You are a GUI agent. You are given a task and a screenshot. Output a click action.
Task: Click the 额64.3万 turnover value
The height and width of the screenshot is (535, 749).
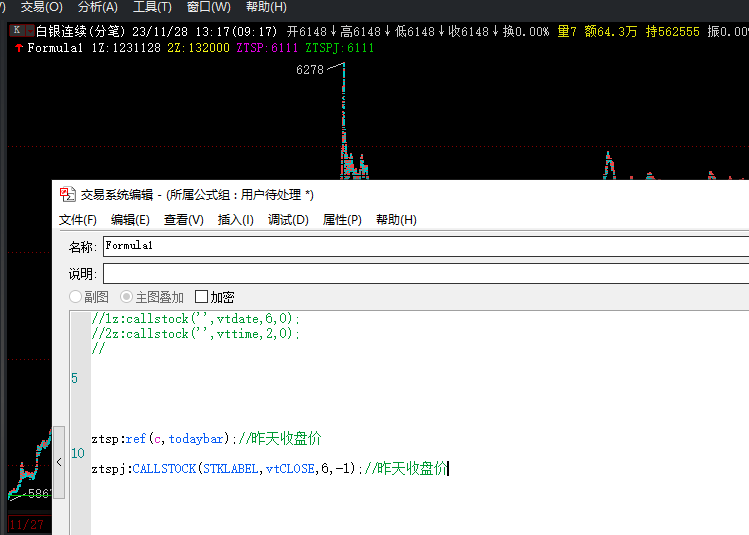click(x=610, y=32)
